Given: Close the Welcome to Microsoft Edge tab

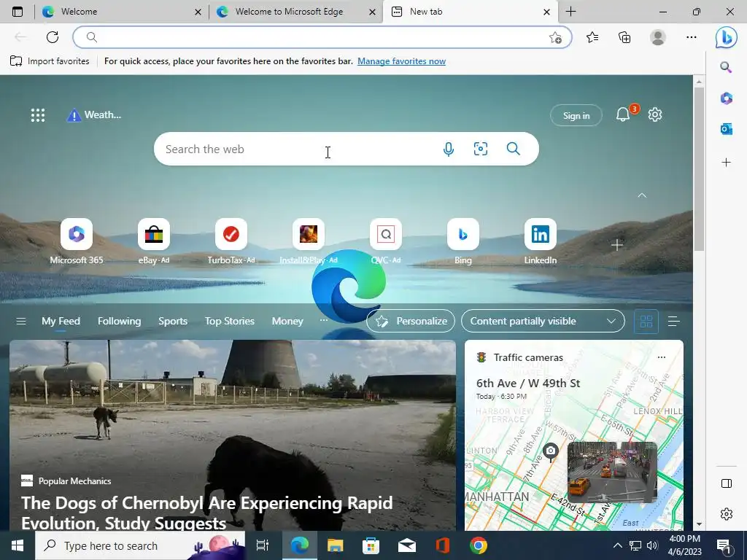Looking at the screenshot, I should 373,12.
